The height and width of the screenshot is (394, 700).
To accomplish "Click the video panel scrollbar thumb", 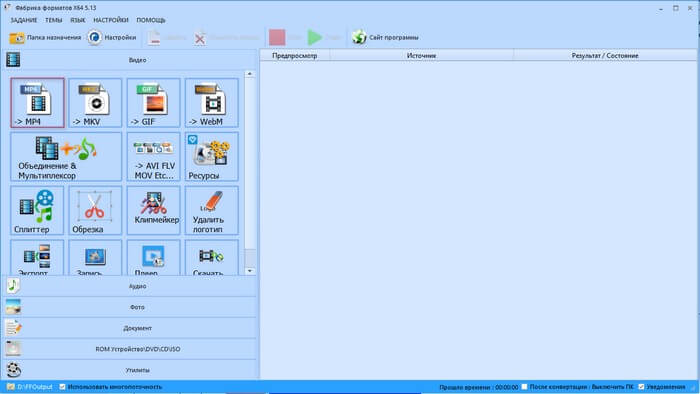I will point(250,257).
